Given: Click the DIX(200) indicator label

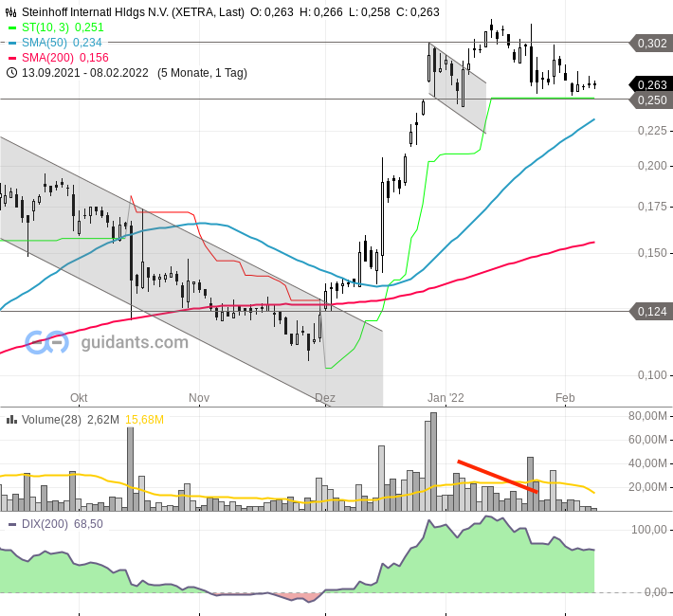Looking at the screenshot, I should (45, 524).
